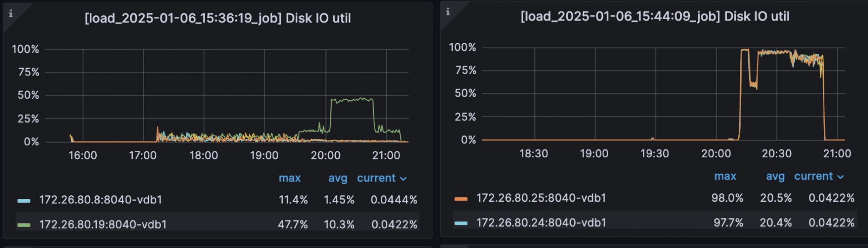The image size is (868, 248).
Task: Toggle series 172.26.80.8:8040-vdb1 in left legend
Action: [100, 200]
